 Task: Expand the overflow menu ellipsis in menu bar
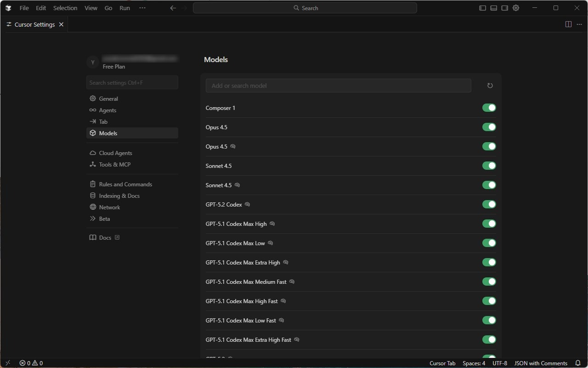click(x=142, y=8)
